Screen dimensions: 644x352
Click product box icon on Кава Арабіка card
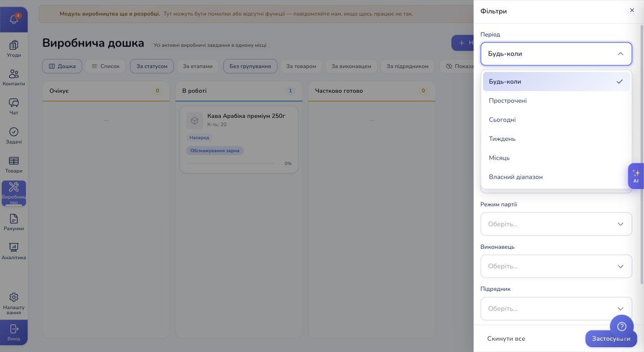coord(195,121)
